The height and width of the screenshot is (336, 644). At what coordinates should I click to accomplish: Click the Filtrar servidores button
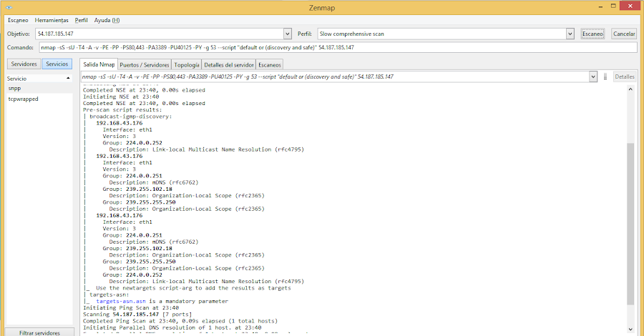pos(39,332)
